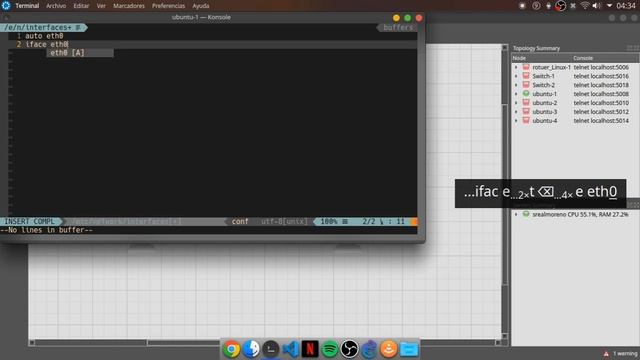Open Google Chrome from the dock
This screenshot has height=360, width=640.
tap(231, 349)
